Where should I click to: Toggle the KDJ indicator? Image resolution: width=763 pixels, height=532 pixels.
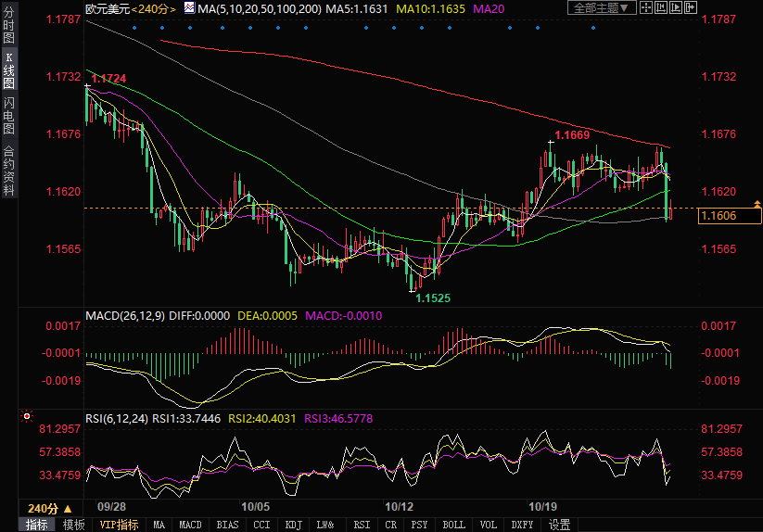(294, 525)
